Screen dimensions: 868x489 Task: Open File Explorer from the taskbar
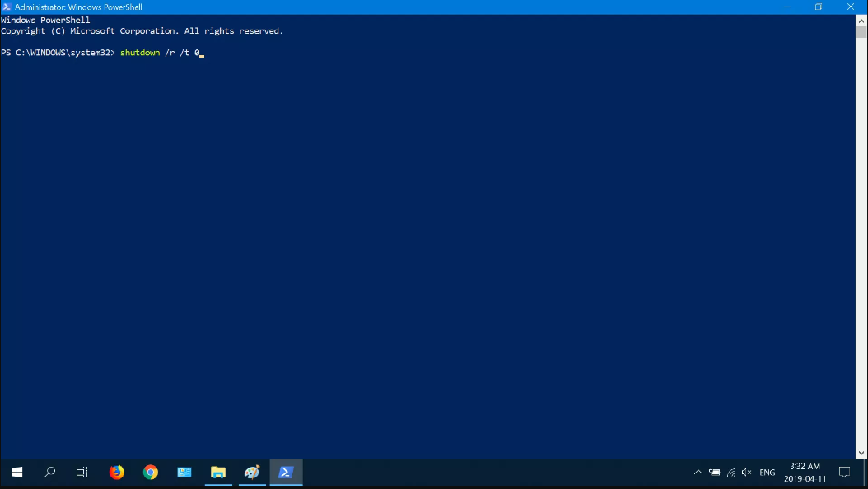tap(218, 472)
